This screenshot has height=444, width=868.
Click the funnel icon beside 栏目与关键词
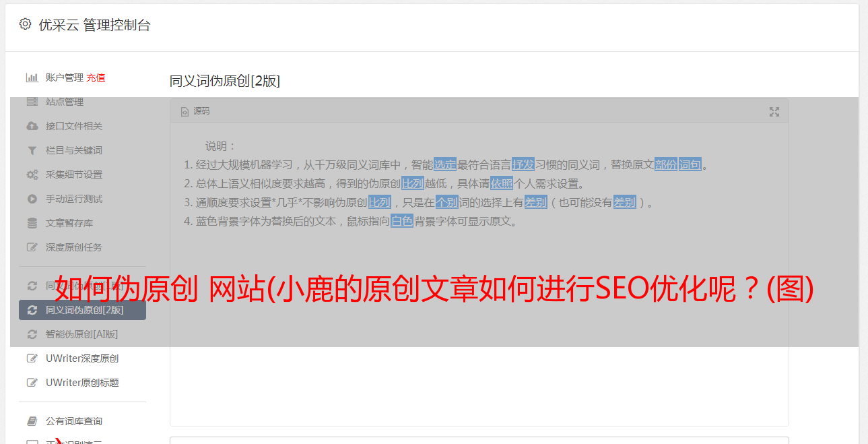[x=32, y=150]
